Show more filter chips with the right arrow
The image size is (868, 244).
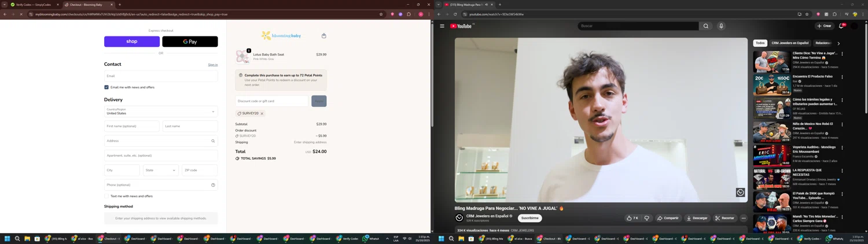pos(838,43)
